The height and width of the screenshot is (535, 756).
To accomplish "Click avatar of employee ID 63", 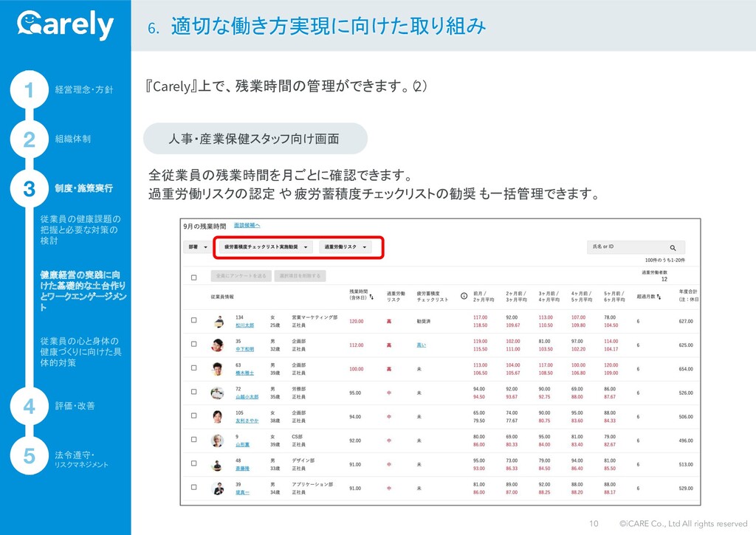I will (x=218, y=369).
